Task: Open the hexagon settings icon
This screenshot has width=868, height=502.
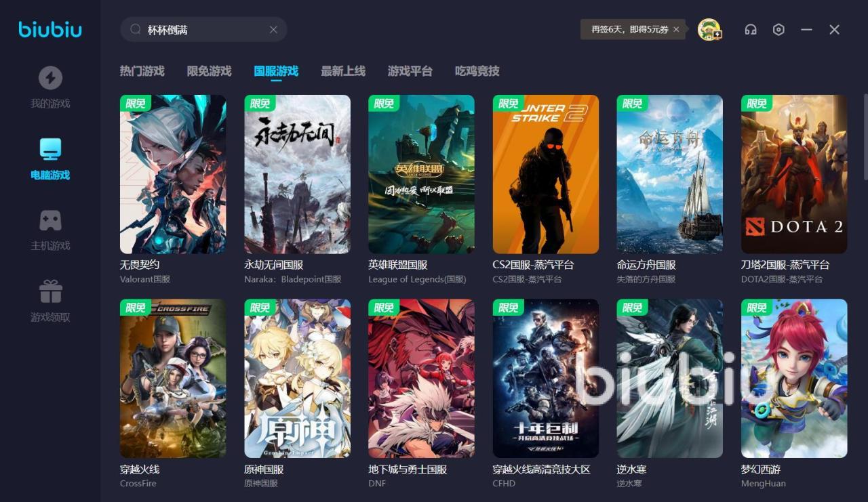Action: tap(778, 30)
